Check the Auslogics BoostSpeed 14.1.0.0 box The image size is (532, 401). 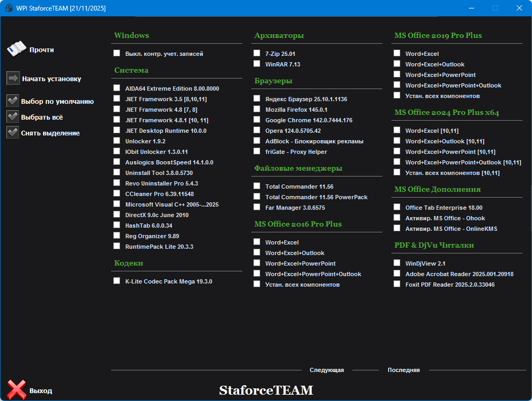click(x=117, y=162)
